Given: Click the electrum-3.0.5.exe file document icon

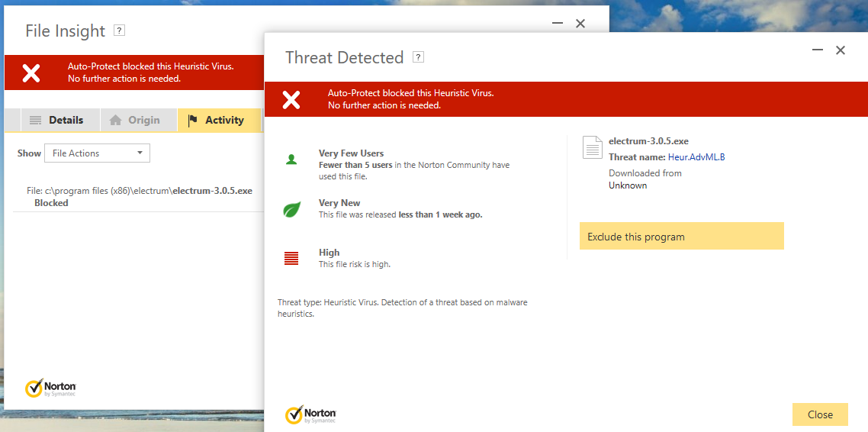Looking at the screenshot, I should (x=593, y=147).
